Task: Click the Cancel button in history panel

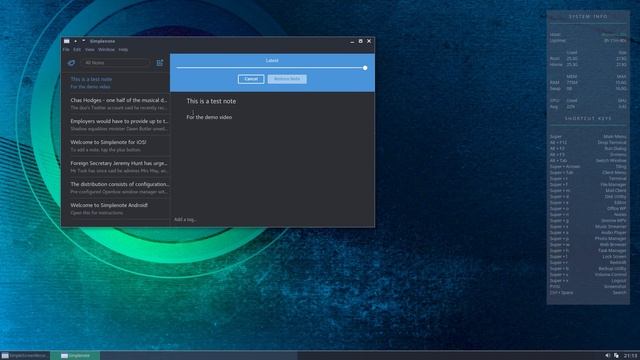Action: coord(251,79)
